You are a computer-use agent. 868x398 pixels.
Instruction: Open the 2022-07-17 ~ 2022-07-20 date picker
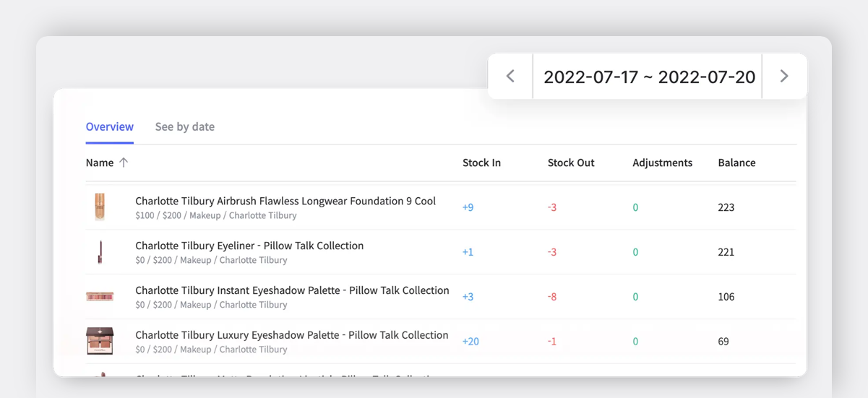pyautogui.click(x=648, y=77)
